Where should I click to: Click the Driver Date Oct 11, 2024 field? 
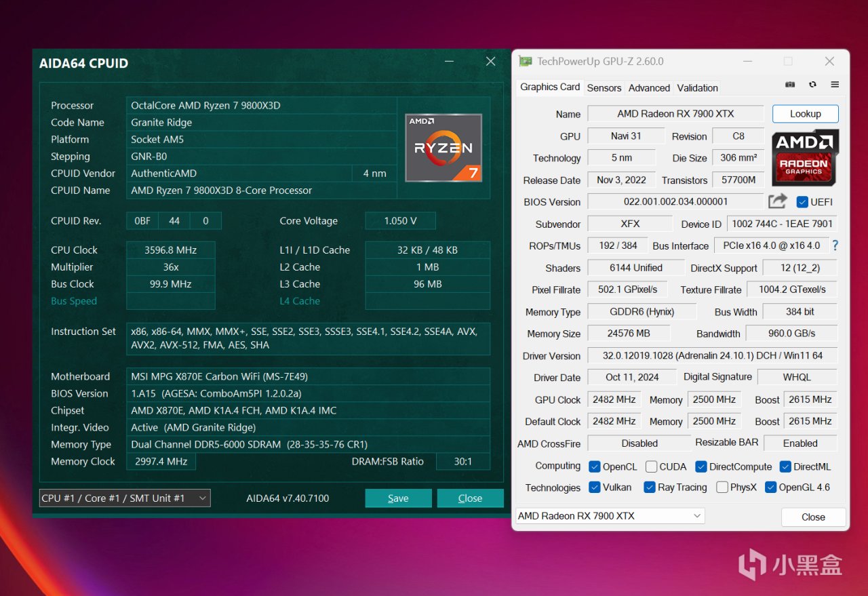point(632,377)
